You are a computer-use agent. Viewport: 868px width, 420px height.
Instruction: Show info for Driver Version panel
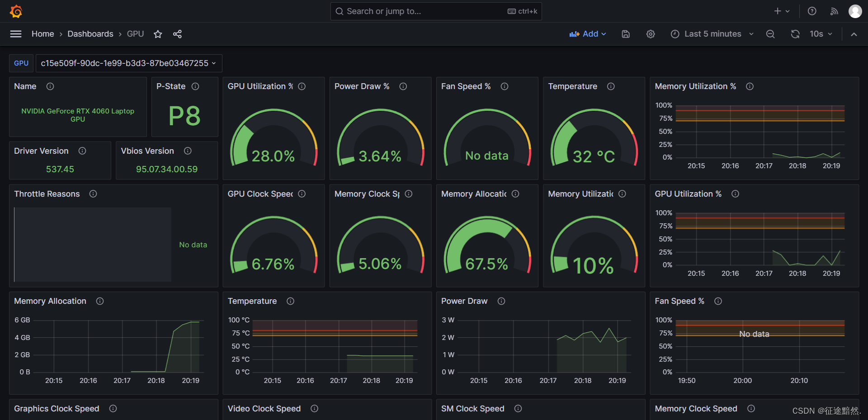(82, 151)
